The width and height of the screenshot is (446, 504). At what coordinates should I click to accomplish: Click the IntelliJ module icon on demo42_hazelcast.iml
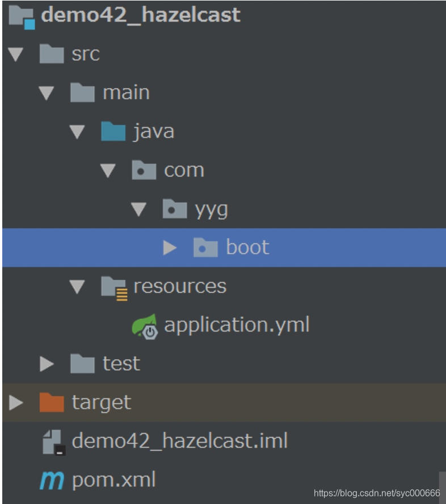[x=52, y=441]
